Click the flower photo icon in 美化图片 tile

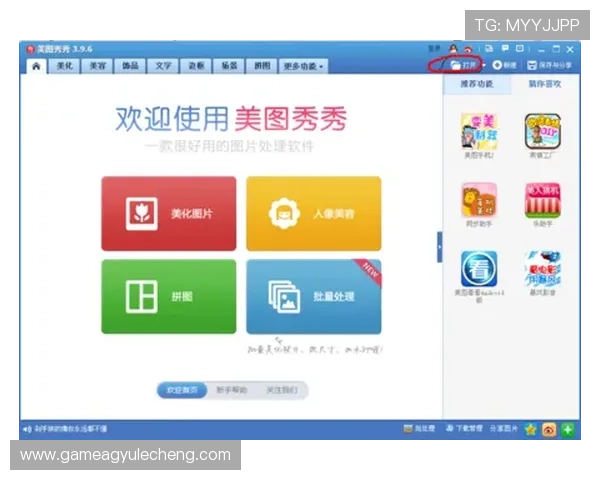tap(142, 214)
